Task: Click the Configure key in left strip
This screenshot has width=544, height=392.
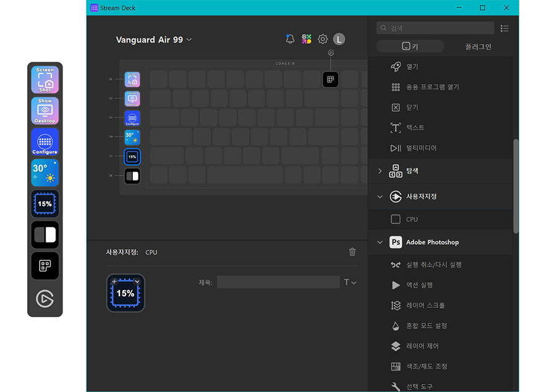Action: point(45,142)
